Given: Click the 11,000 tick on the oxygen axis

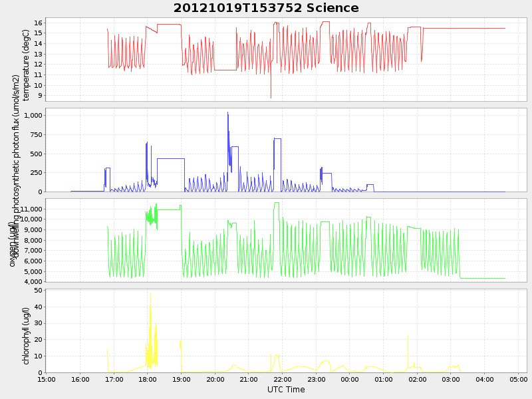Looking at the screenshot, I should point(31,209).
